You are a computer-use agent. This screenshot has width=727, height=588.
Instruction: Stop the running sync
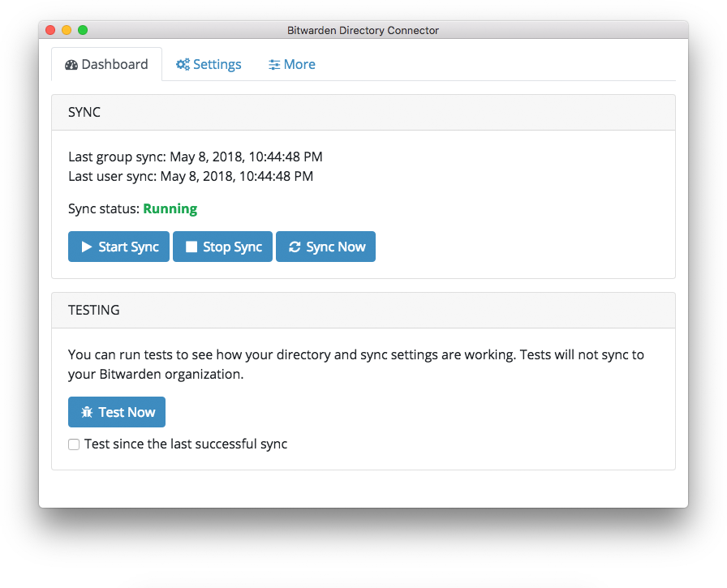pyautogui.click(x=222, y=246)
